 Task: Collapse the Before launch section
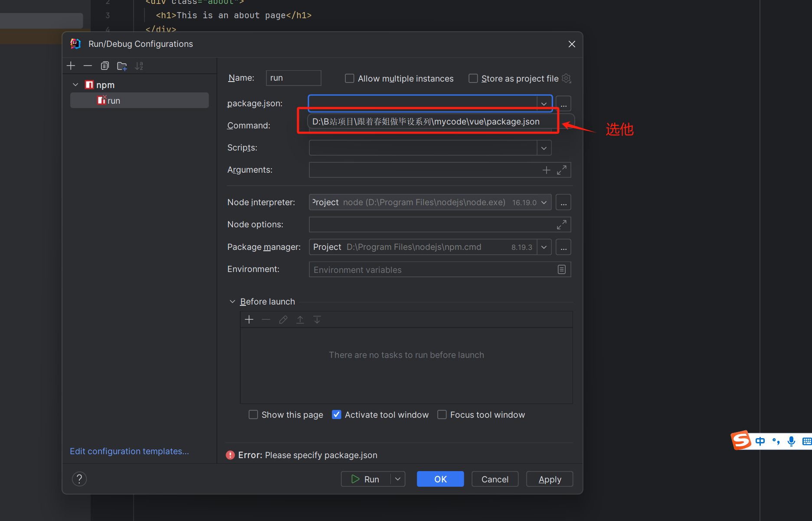point(232,301)
